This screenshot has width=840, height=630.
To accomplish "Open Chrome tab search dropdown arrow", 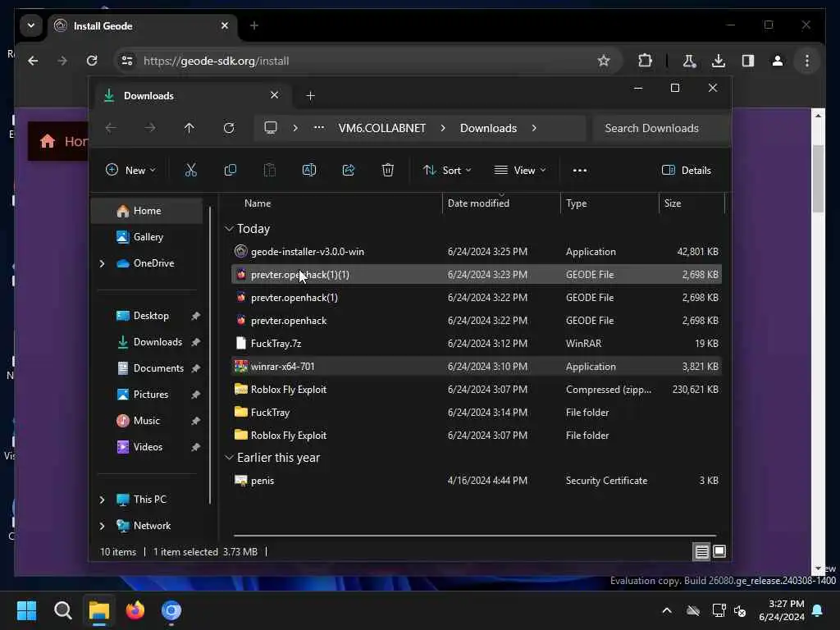I will pyautogui.click(x=31, y=25).
